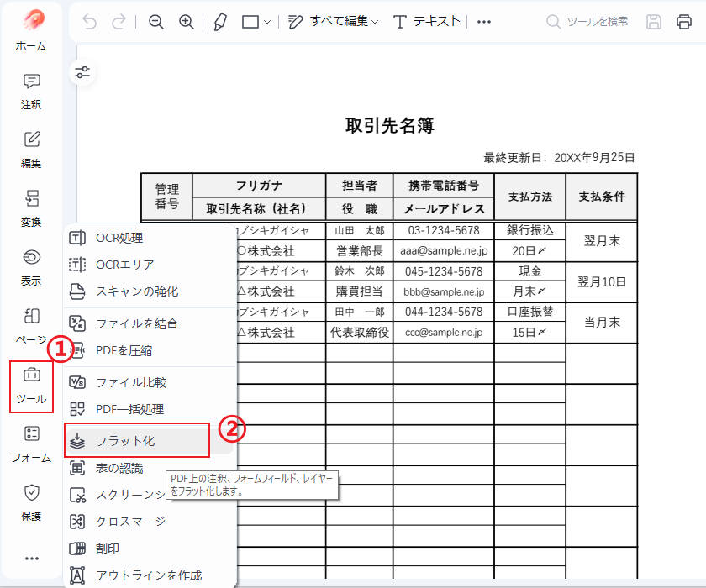Click the undo arrow
This screenshot has height=588, width=706.
pyautogui.click(x=91, y=22)
